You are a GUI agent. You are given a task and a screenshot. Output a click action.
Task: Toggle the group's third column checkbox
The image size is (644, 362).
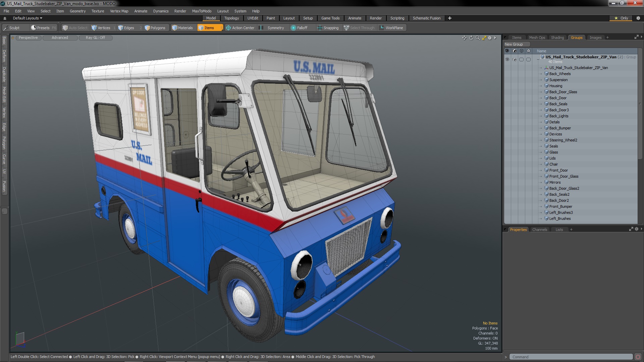click(521, 59)
